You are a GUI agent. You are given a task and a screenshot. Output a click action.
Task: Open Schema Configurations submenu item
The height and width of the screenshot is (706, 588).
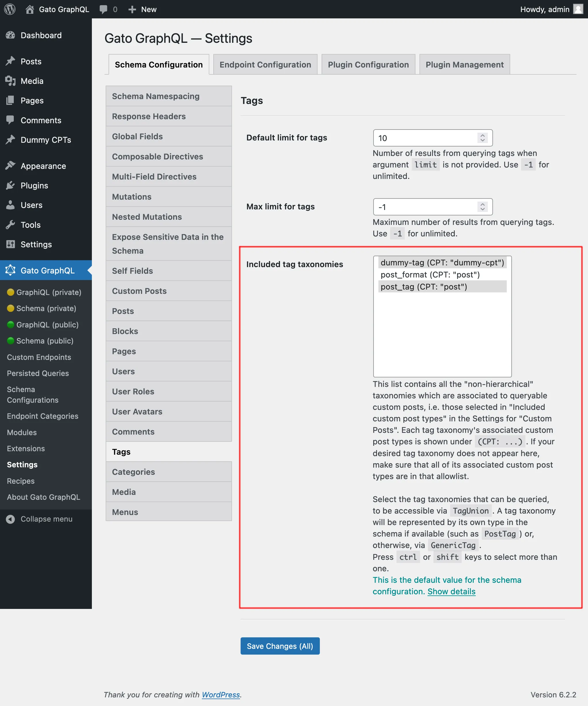point(33,395)
